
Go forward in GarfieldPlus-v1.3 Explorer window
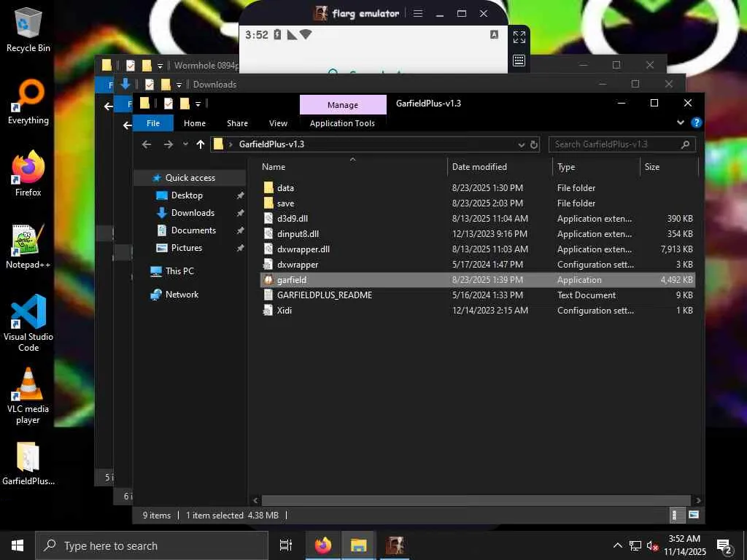pyautogui.click(x=169, y=144)
